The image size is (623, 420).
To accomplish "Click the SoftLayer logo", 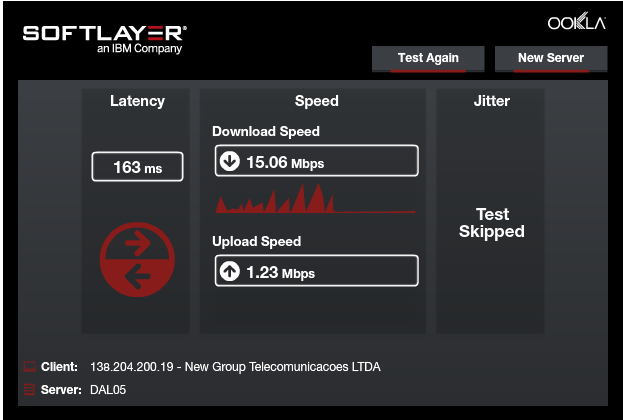I will 105,37.
